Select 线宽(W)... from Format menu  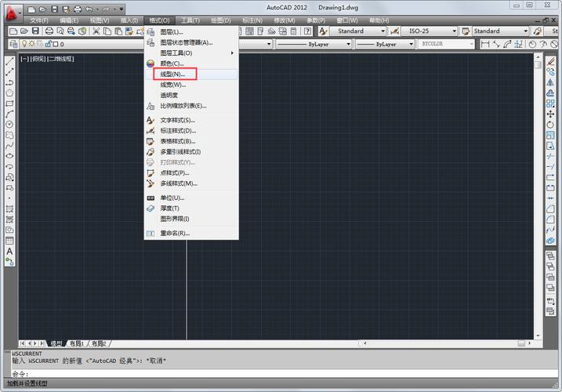191,85
